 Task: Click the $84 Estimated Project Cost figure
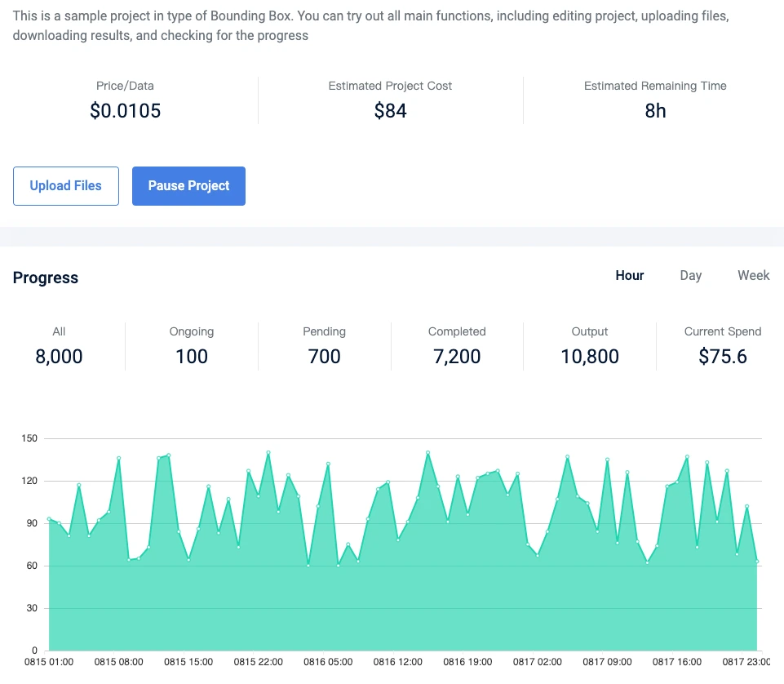(x=390, y=111)
